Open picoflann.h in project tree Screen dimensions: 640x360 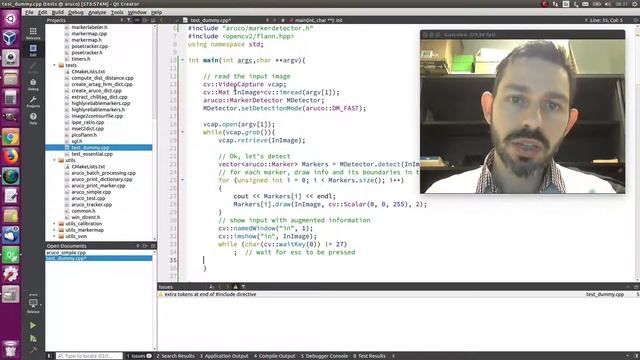pyautogui.click(x=84, y=135)
